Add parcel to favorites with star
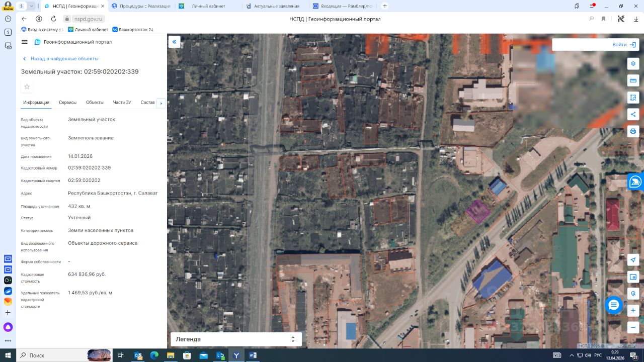Image resolution: width=644 pixels, height=362 pixels. [x=27, y=86]
